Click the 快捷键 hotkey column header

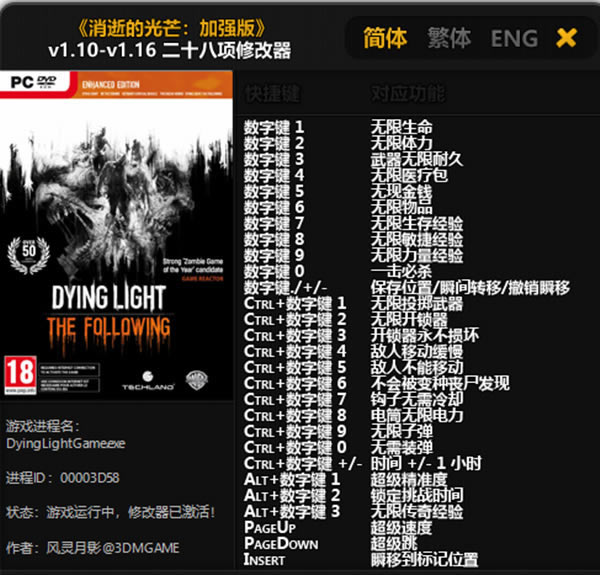[272, 94]
